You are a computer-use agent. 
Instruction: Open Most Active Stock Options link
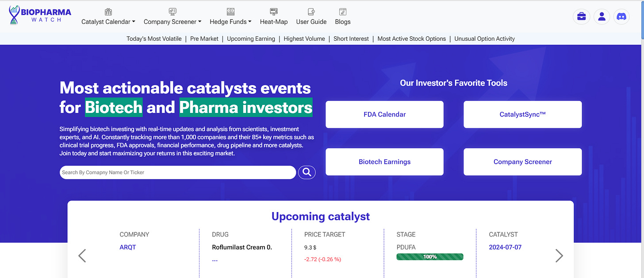tap(412, 39)
